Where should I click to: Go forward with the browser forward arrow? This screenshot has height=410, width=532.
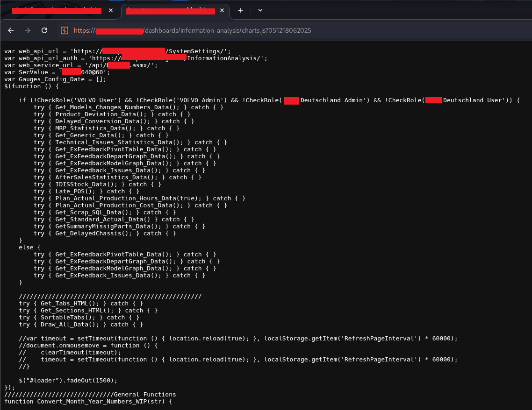click(28, 30)
